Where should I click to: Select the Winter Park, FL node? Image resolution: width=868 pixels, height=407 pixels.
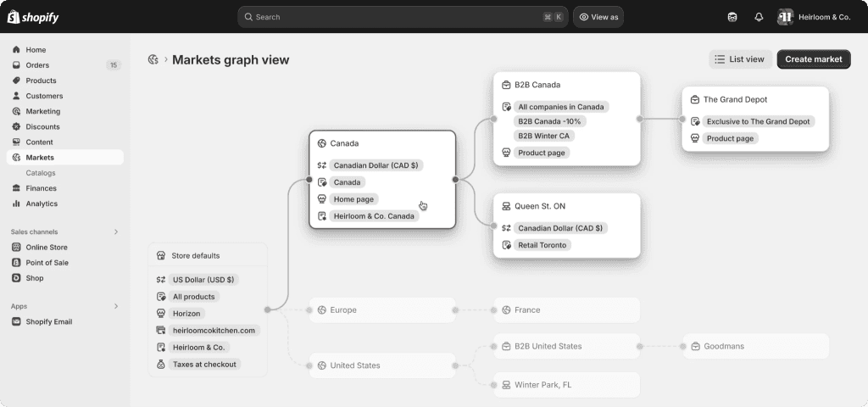567,385
